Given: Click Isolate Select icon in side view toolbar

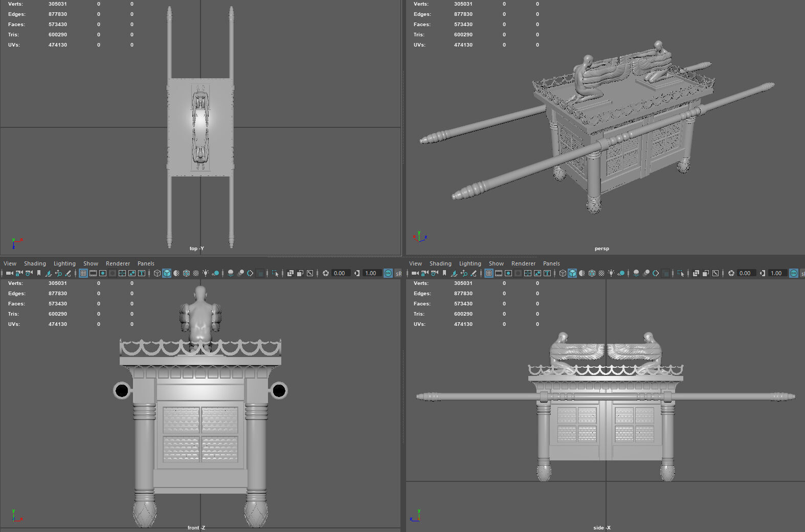Looking at the screenshot, I should pos(681,273).
